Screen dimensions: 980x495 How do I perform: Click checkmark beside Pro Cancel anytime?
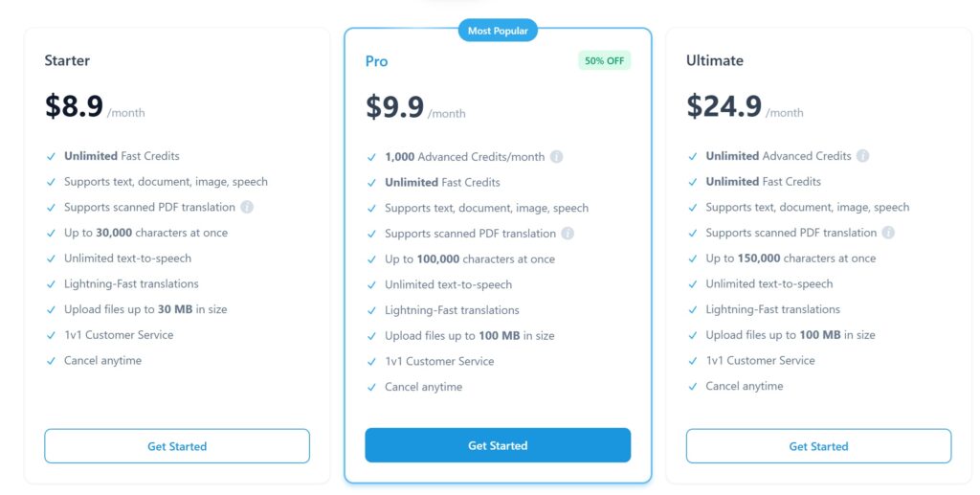[372, 388]
